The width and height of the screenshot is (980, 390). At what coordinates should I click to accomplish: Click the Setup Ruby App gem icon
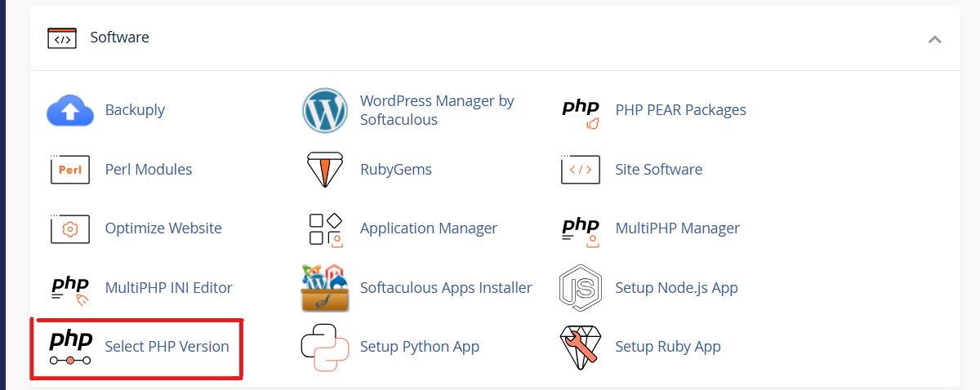click(x=581, y=347)
